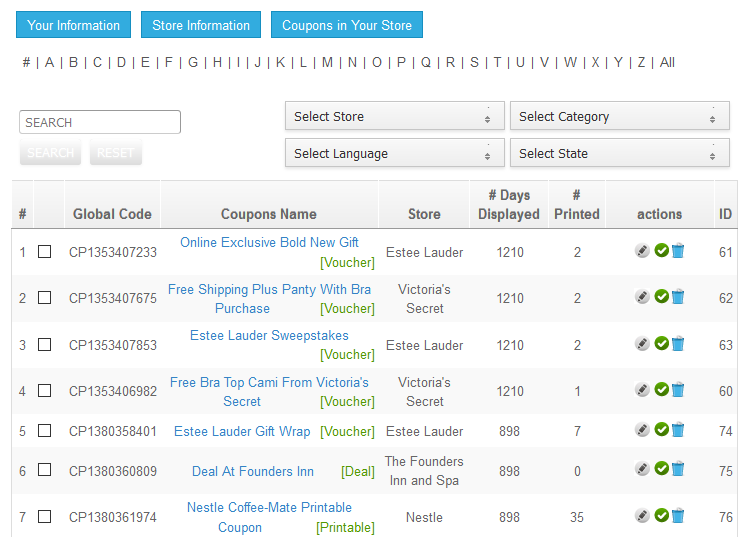Viewport: 748px width, 537px height.
Task: Click green checkmark status icon for coupon ID 62
Action: [x=661, y=297]
